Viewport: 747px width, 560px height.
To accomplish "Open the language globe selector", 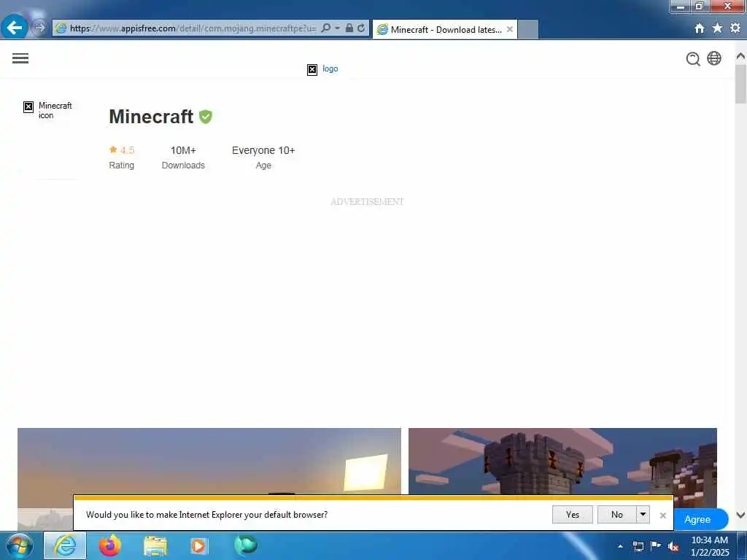I will (714, 58).
